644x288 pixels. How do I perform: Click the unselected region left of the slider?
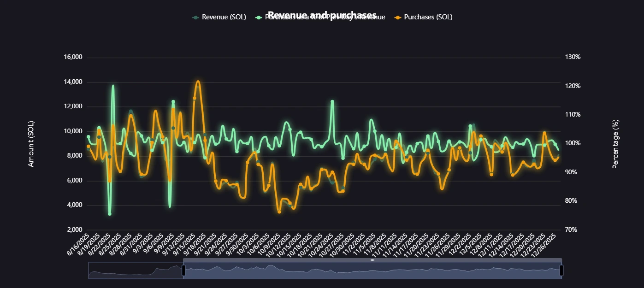pos(134,270)
